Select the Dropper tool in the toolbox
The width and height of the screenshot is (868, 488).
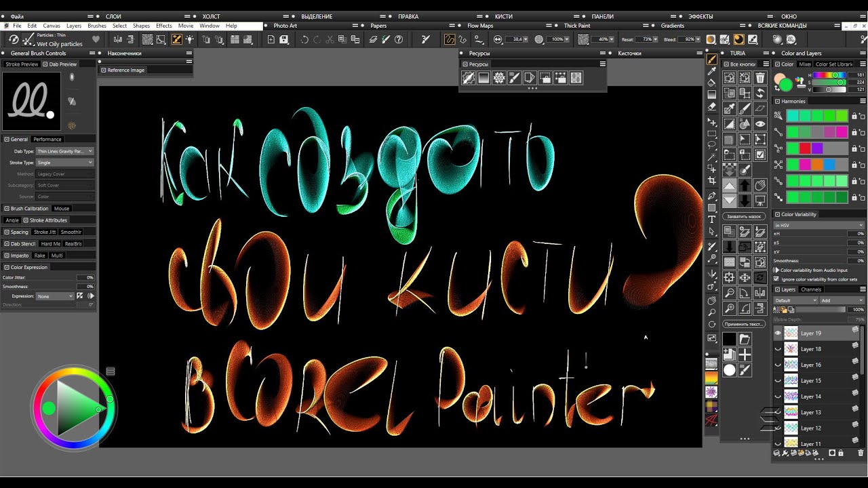712,71
